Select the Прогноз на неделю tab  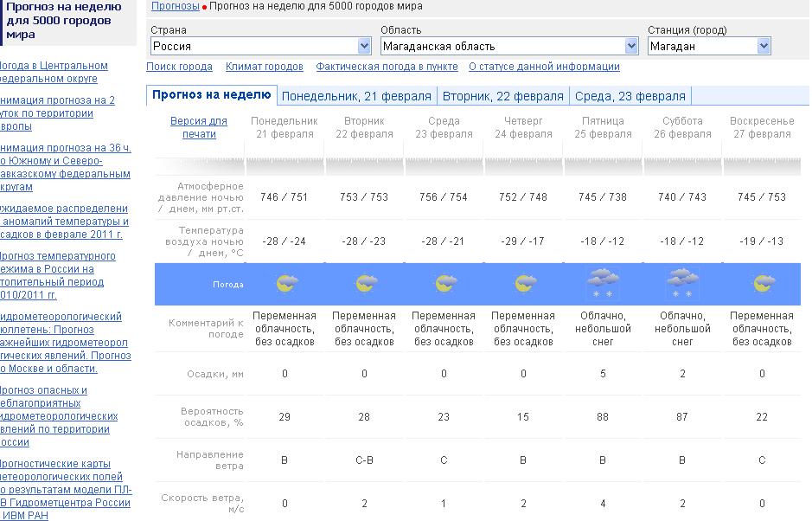click(212, 95)
